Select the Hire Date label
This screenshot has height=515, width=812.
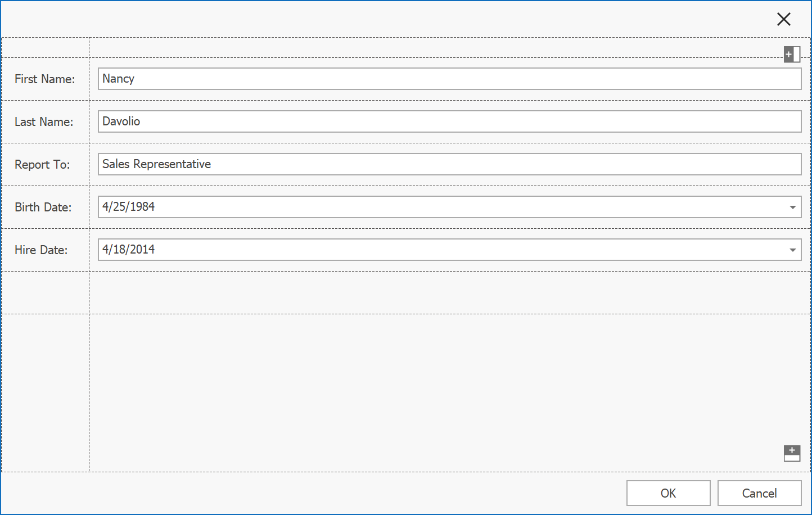pos(41,250)
